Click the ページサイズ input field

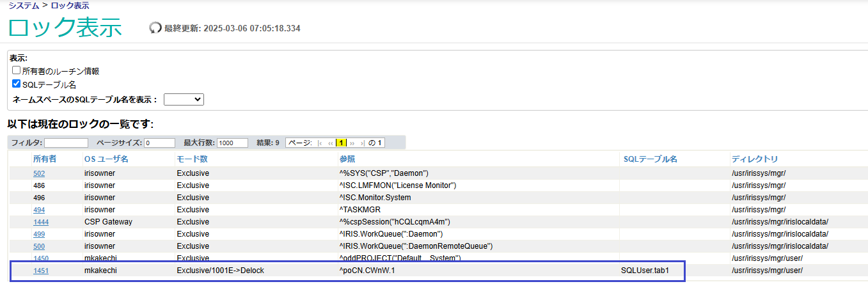click(159, 143)
